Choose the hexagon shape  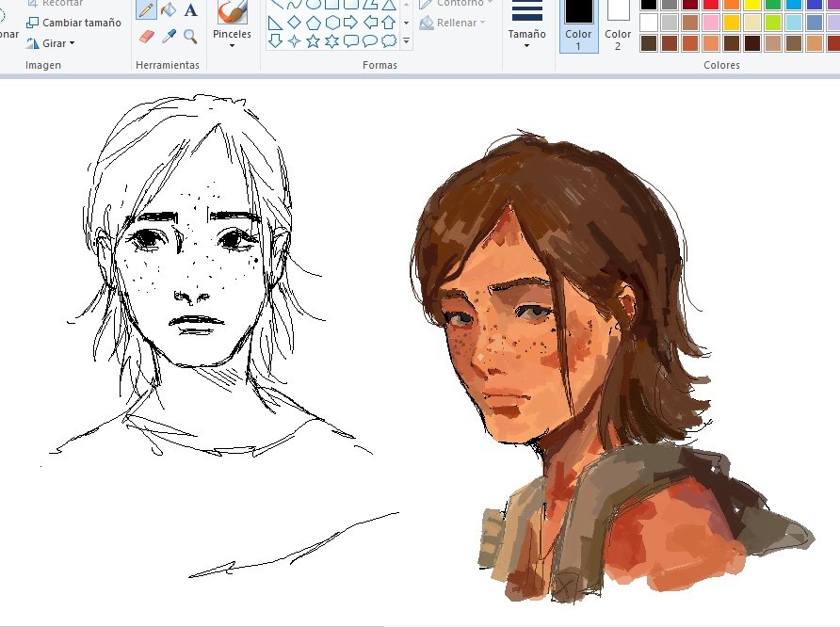pyautogui.click(x=332, y=23)
